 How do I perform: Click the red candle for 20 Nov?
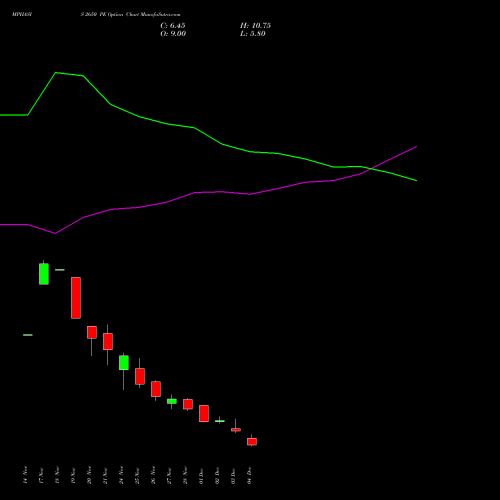pos(92,332)
